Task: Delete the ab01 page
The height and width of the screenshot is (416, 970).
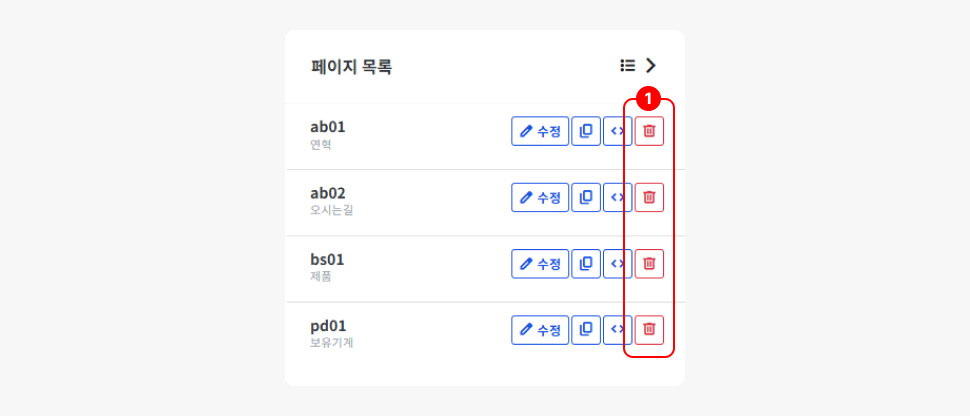Action: coord(649,131)
